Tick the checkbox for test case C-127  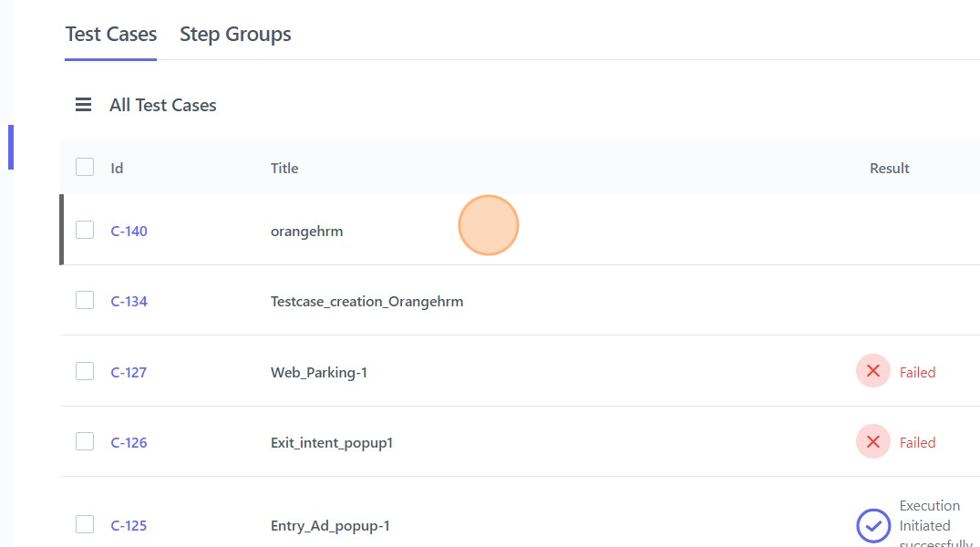click(85, 371)
